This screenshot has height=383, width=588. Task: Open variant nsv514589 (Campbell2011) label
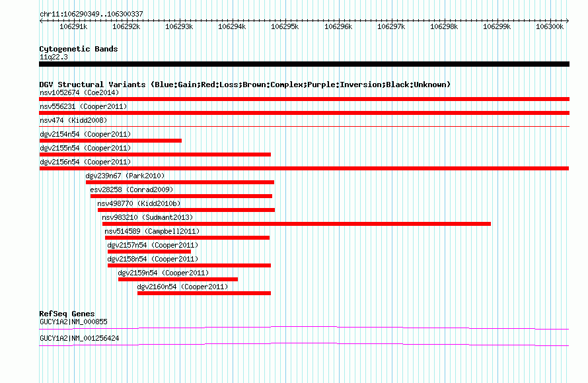[x=152, y=231]
